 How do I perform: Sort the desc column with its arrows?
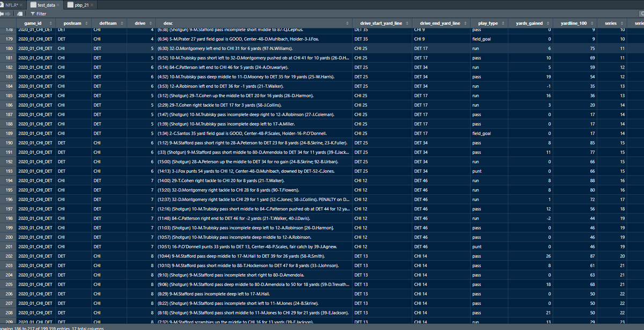pyautogui.click(x=348, y=24)
